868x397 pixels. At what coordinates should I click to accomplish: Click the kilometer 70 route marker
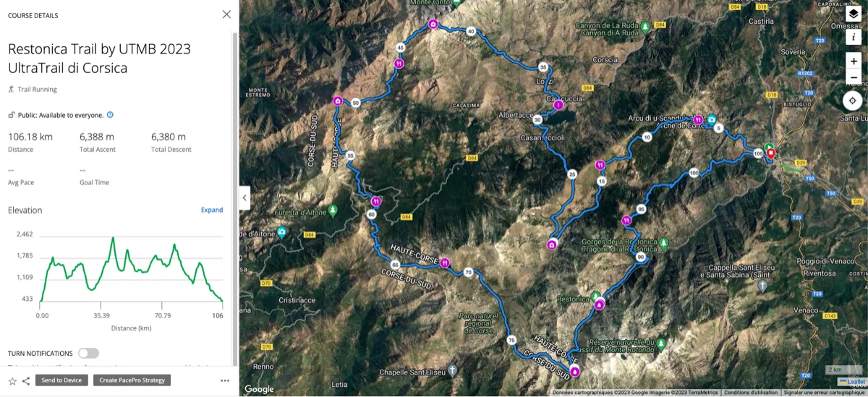(x=468, y=273)
